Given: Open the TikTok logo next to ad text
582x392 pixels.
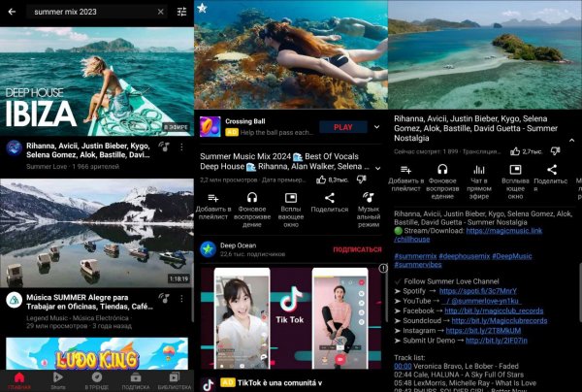Looking at the screenshot, I should [x=209, y=384].
